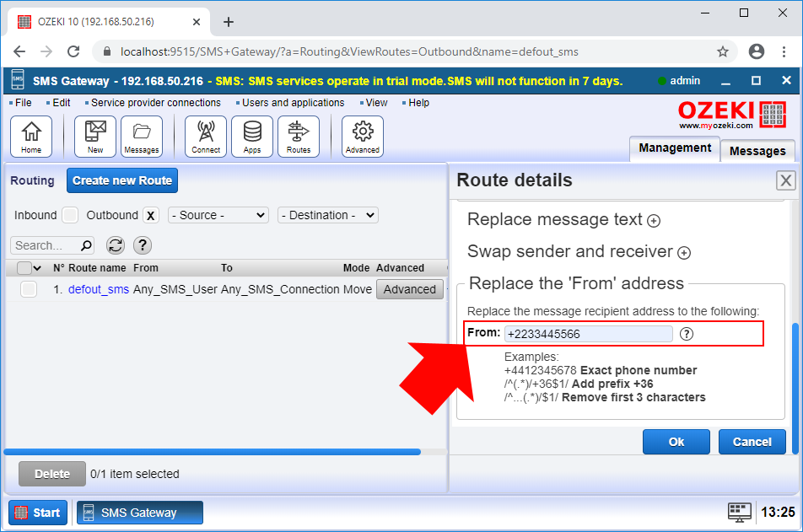Open the Start menu button

pyautogui.click(x=38, y=513)
